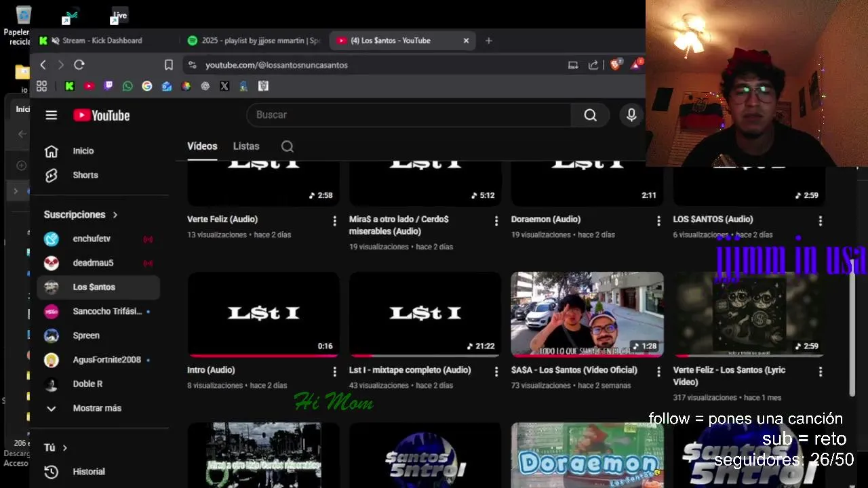Open Doble R subscription

[98, 384]
